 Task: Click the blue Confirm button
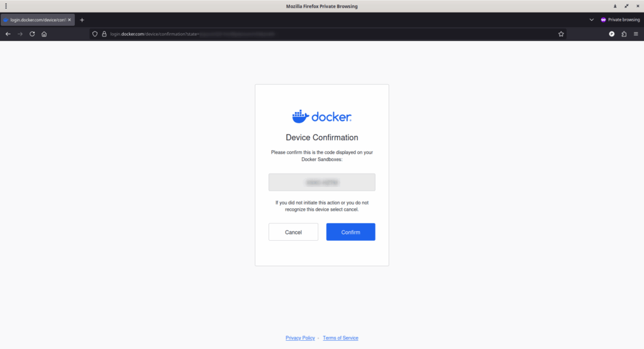(350, 232)
